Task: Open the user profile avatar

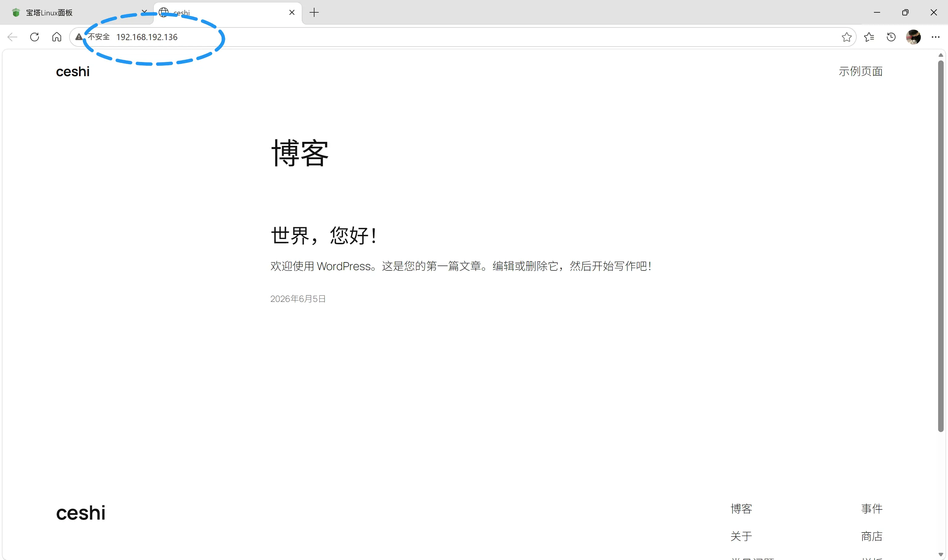Action: [913, 37]
